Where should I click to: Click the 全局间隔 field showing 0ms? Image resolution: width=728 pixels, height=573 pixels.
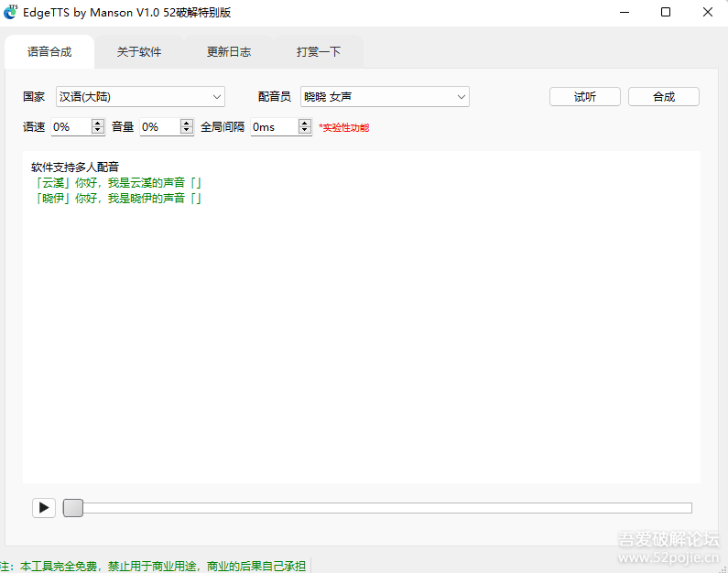[275, 126]
